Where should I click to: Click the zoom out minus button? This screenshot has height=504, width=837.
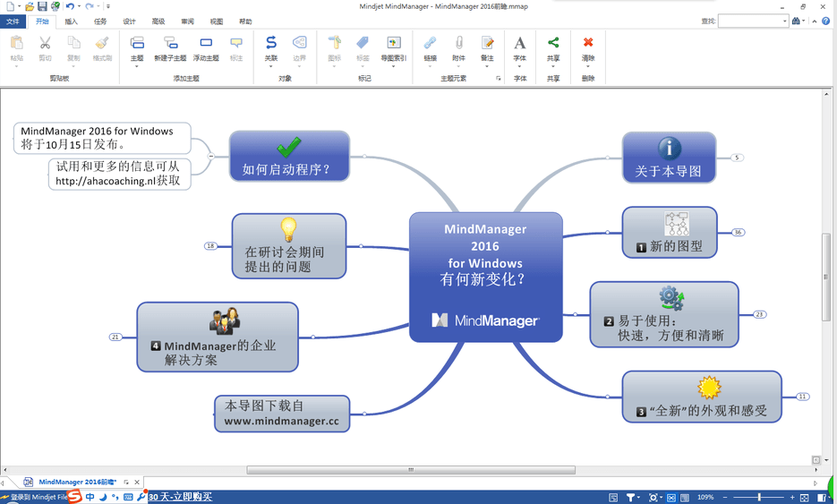[x=725, y=497]
